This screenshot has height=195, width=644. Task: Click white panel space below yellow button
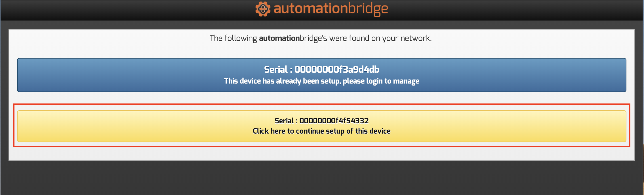[321, 153]
